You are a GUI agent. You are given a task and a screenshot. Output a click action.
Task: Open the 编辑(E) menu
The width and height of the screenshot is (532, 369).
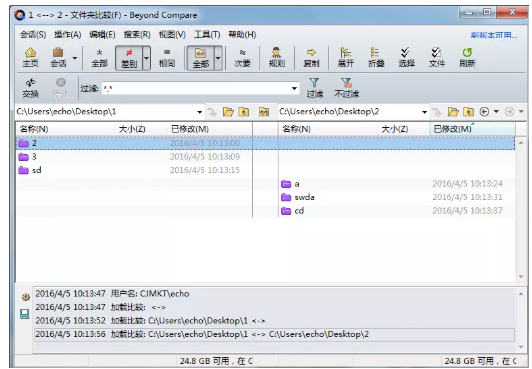click(x=102, y=35)
